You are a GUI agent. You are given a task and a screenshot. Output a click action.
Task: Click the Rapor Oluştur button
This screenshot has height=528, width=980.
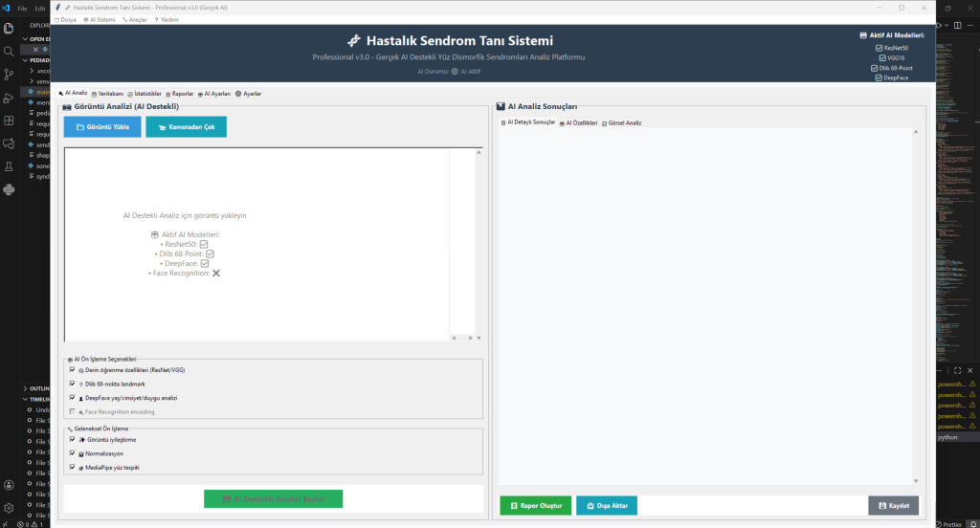[x=536, y=505]
